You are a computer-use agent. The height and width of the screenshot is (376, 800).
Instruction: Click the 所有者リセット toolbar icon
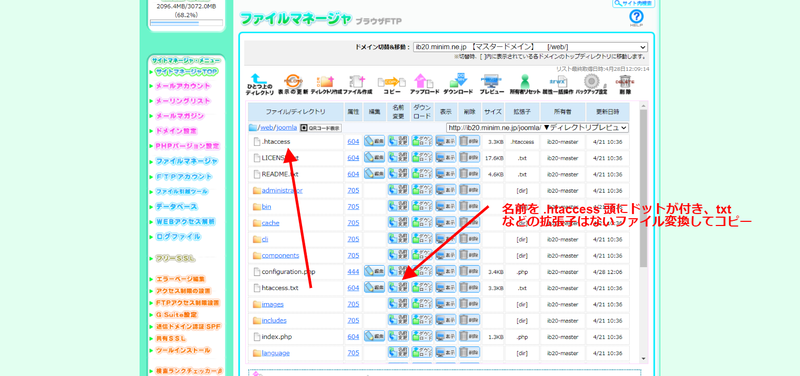tap(524, 85)
